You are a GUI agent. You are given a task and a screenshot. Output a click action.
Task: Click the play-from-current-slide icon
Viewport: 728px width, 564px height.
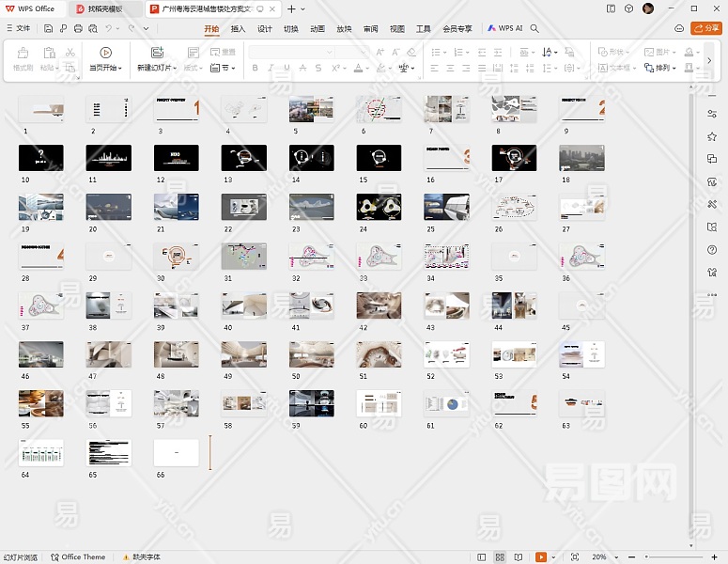(105, 53)
